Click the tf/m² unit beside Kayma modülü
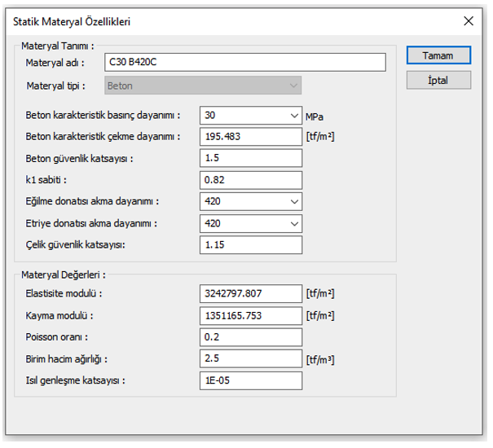The width and height of the screenshot is (493, 448). 320,316
